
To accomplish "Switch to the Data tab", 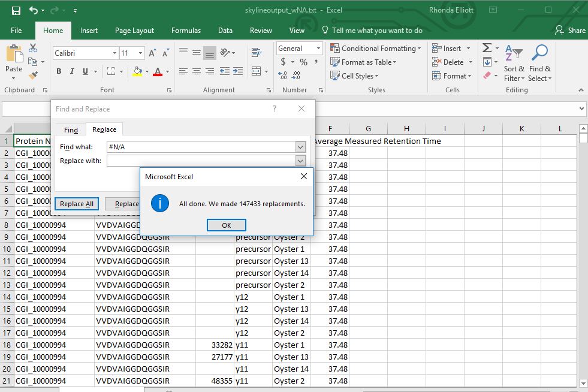I will coord(225,31).
